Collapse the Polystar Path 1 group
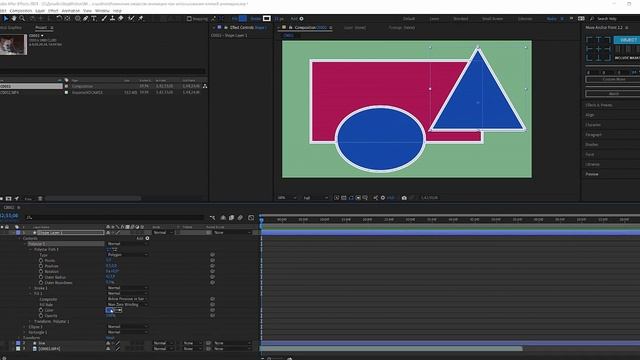This screenshot has height=360, width=640. [31, 249]
